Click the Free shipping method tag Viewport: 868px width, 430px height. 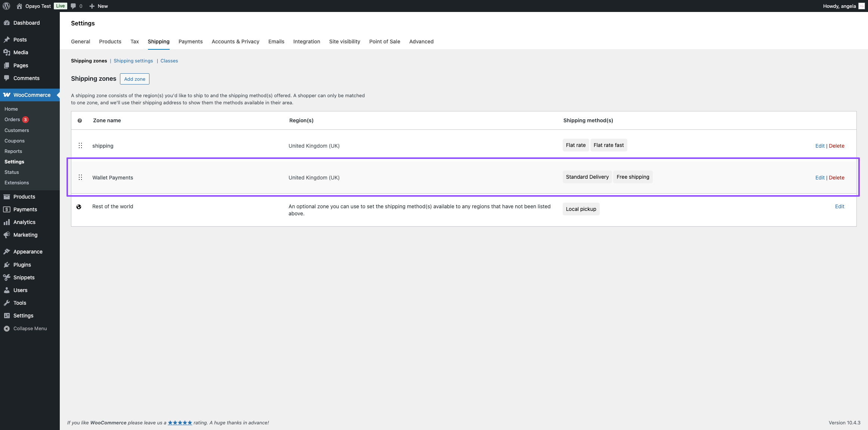pyautogui.click(x=633, y=177)
